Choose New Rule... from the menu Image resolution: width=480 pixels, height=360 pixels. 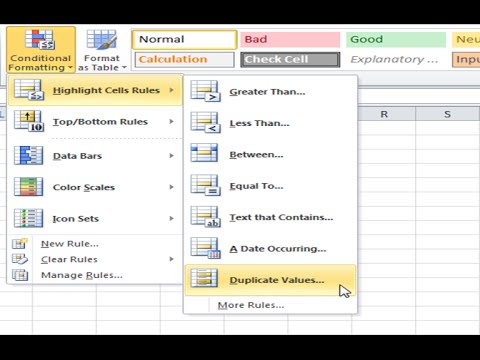[95, 244]
